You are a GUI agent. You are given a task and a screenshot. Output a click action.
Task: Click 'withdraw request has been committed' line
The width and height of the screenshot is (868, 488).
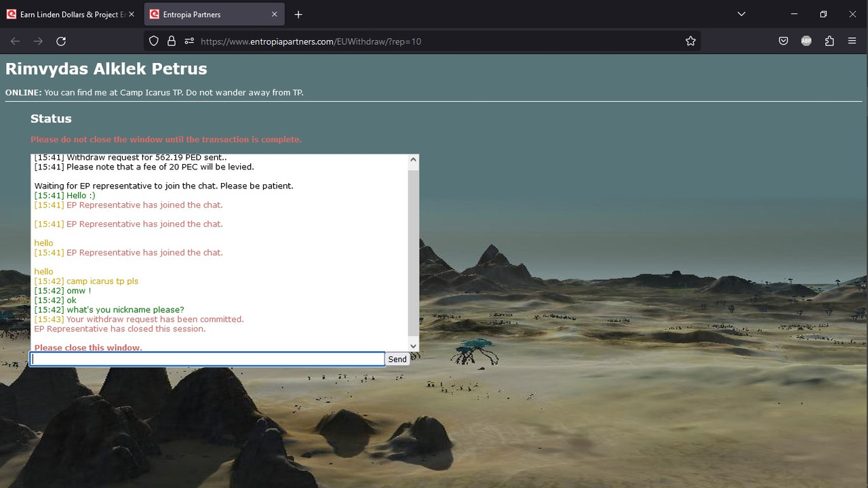click(139, 319)
